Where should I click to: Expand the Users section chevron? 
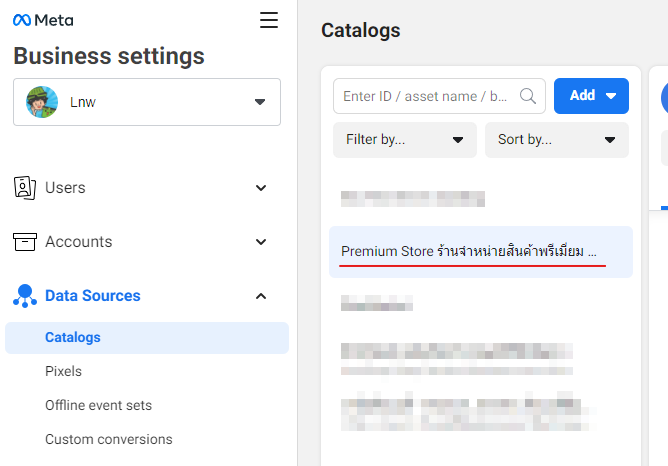(x=261, y=188)
